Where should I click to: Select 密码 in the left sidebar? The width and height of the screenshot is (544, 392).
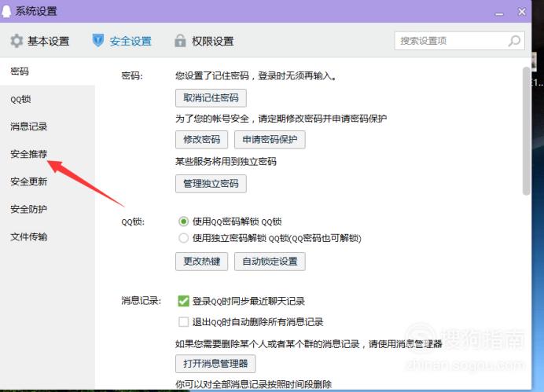(47, 71)
